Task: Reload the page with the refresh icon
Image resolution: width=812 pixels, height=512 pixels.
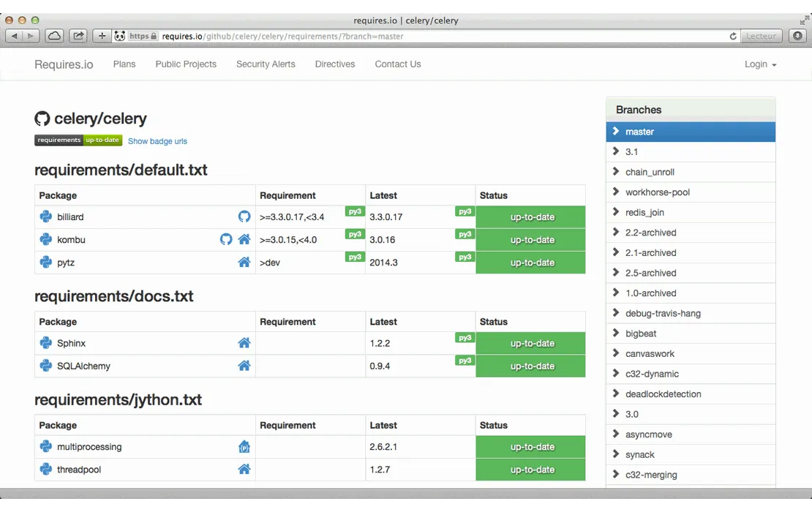Action: coord(733,37)
